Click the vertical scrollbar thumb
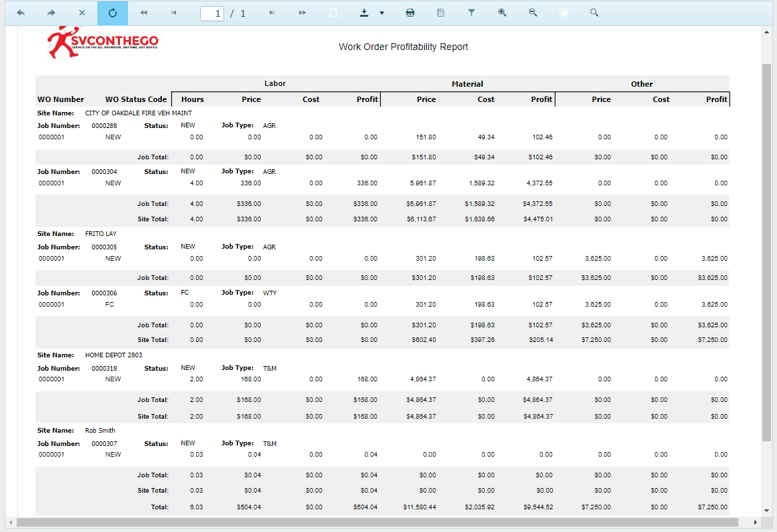The height and width of the screenshot is (532, 777). click(x=766, y=253)
